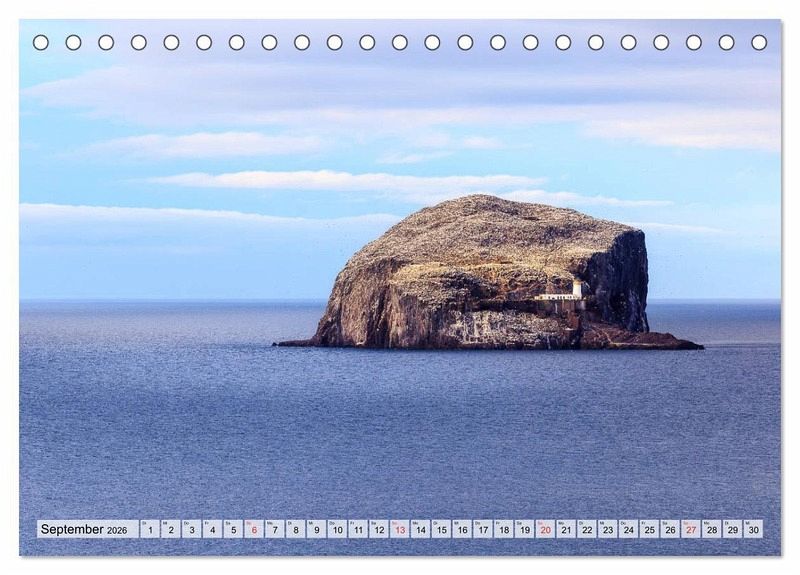Click the last binding hole, far right

click(759, 42)
